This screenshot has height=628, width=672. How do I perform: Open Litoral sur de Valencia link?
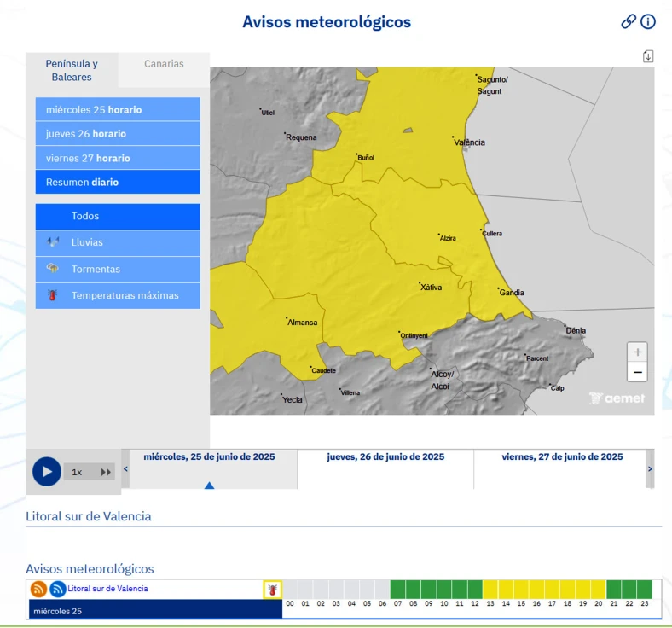(107, 589)
